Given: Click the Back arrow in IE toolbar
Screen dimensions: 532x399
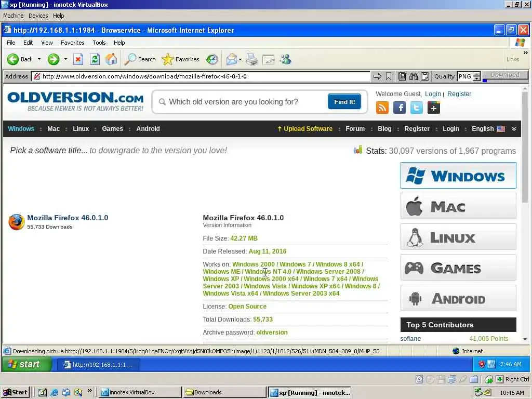Looking at the screenshot, I should (x=13, y=59).
